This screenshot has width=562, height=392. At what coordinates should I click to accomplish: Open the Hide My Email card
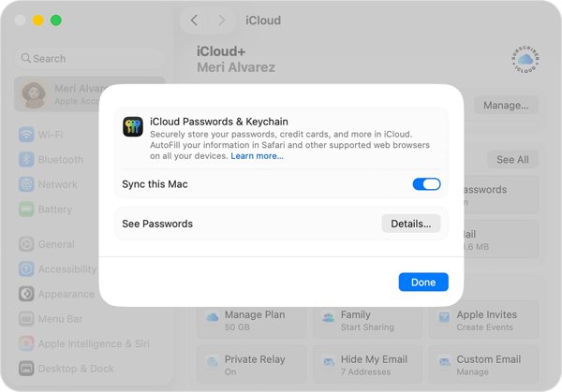click(x=367, y=365)
